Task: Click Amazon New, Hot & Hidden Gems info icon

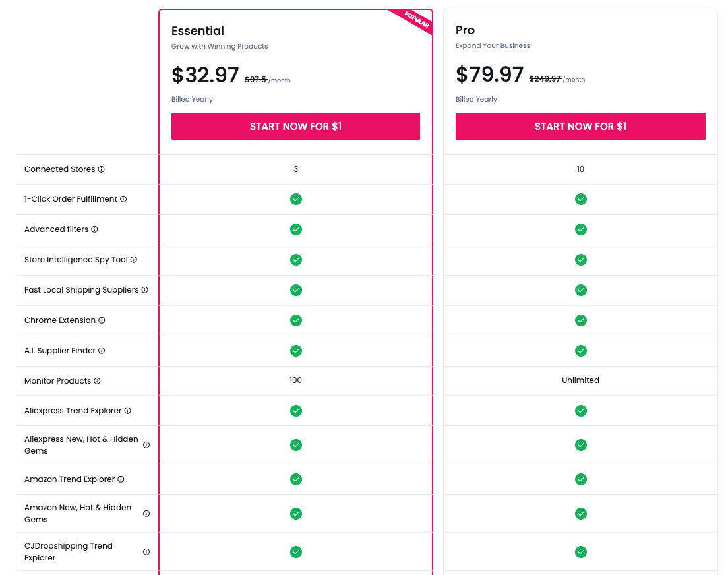Action: (146, 514)
